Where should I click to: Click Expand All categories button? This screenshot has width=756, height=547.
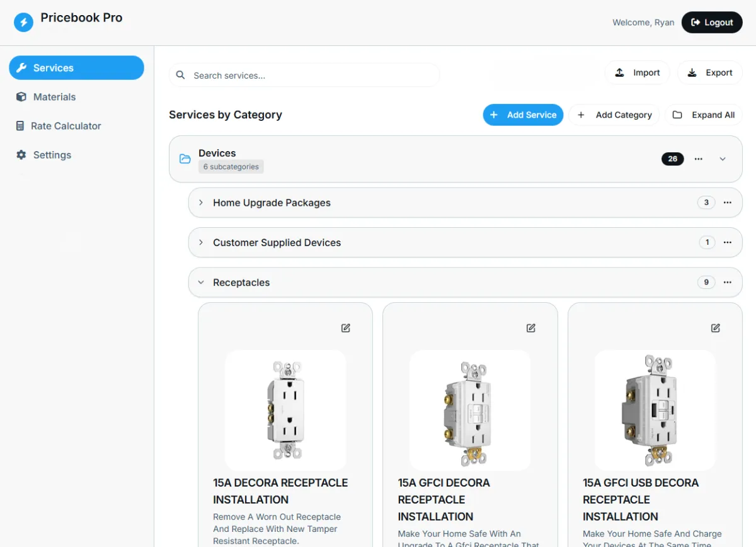704,115
